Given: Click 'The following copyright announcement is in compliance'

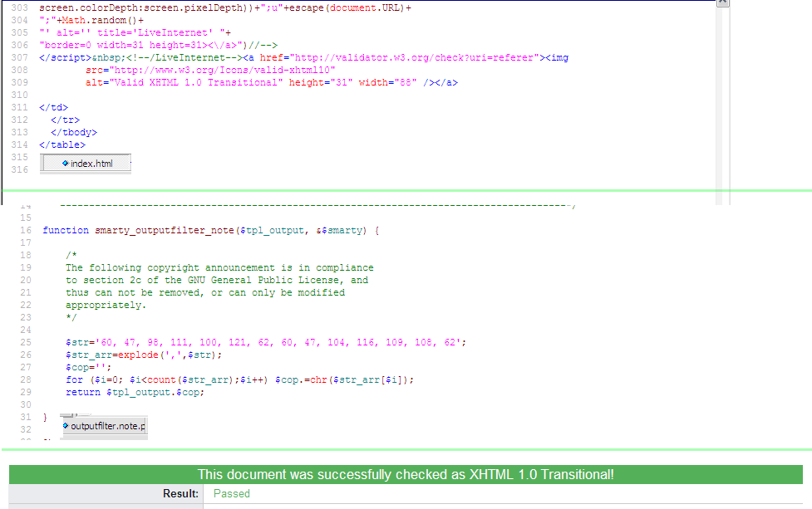Looking at the screenshot, I should click(219, 267).
